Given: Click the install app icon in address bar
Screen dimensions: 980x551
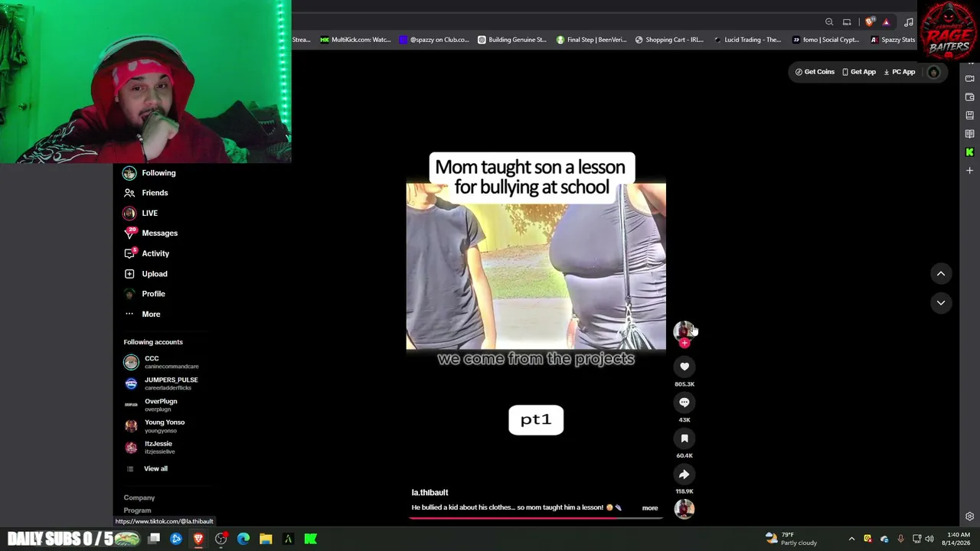Looking at the screenshot, I should coord(847,22).
